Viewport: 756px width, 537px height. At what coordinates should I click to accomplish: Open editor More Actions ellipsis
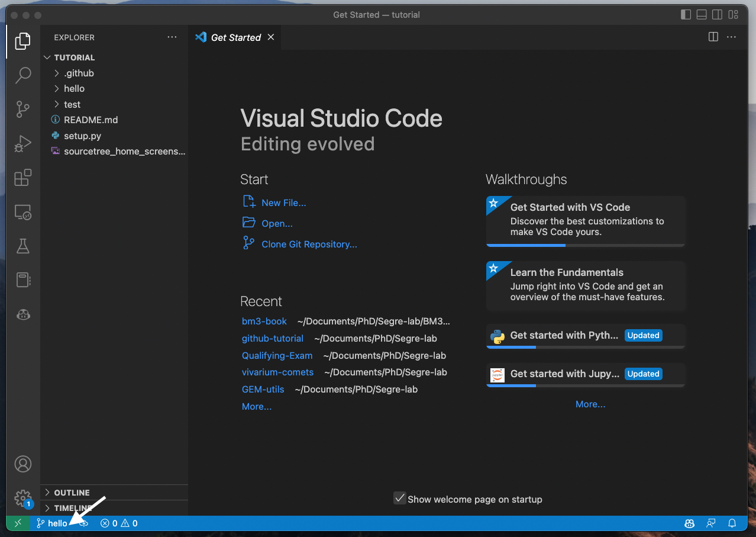coord(732,37)
